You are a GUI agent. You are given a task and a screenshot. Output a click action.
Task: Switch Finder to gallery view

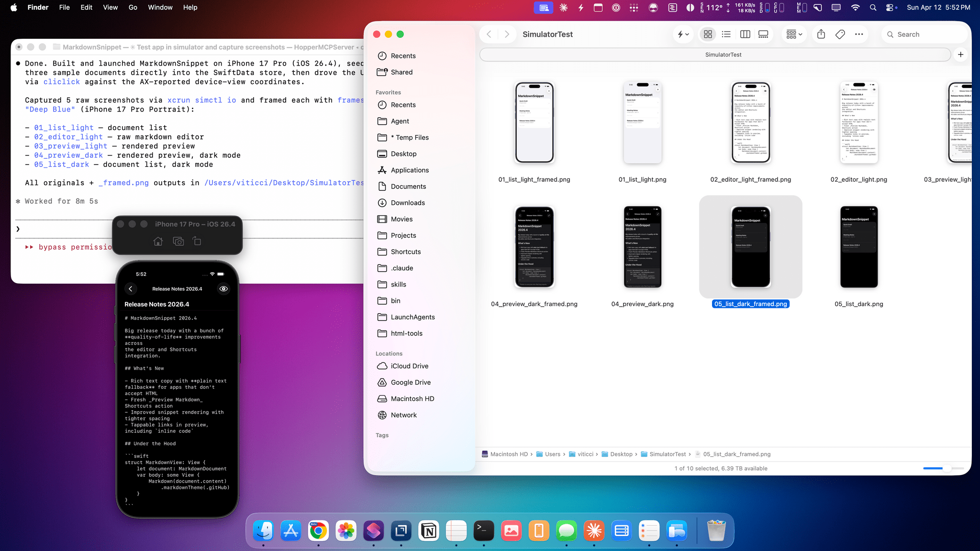click(763, 34)
